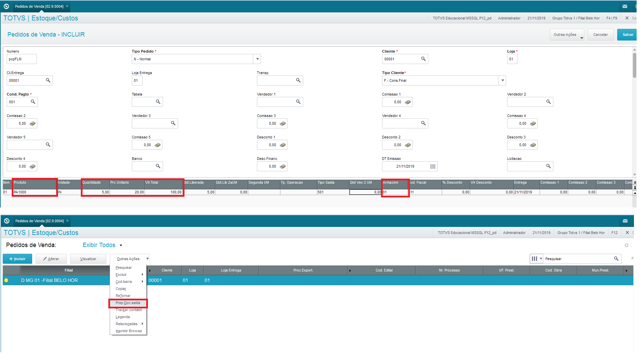
Task: Click yellow status indicator of order row
Action: coord(6,280)
